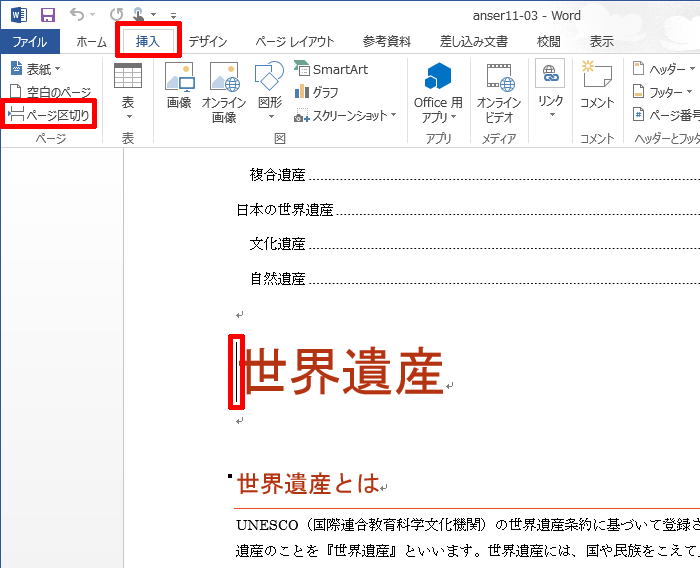The width and height of the screenshot is (700, 568).
Task: Add a new コメント comment
Action: click(597, 85)
